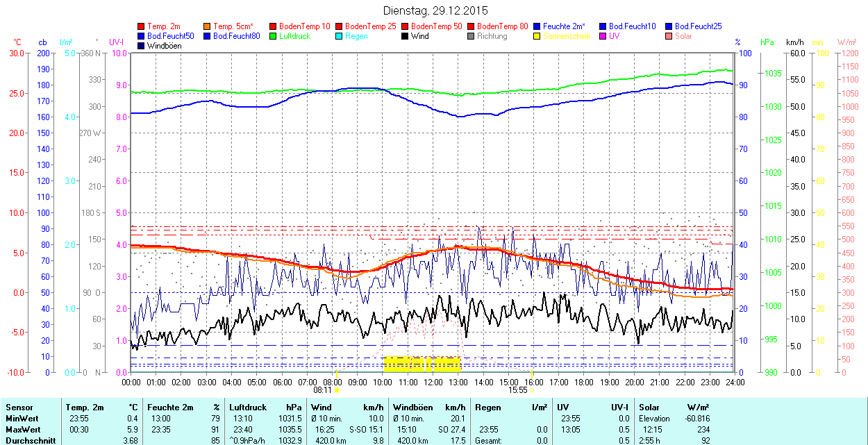Click the 'cb' axis unit label
This screenshot has height=445, width=868.
tap(42, 42)
